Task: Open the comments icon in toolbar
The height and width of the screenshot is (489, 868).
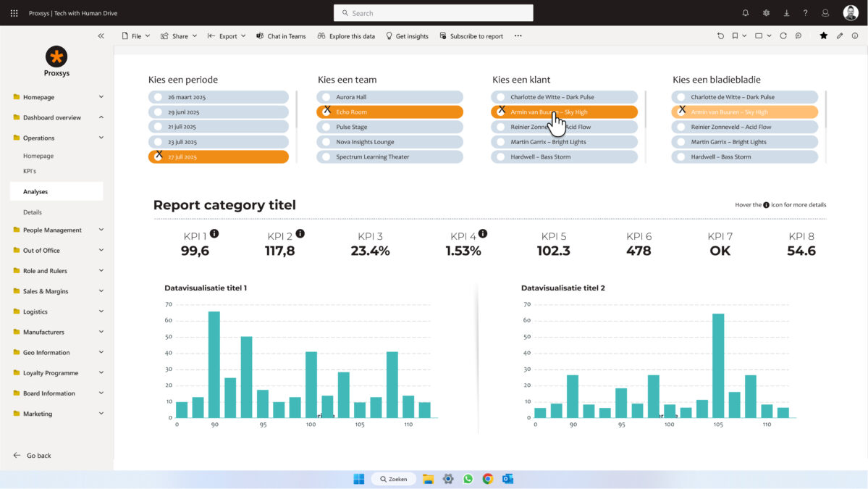Action: pos(799,35)
